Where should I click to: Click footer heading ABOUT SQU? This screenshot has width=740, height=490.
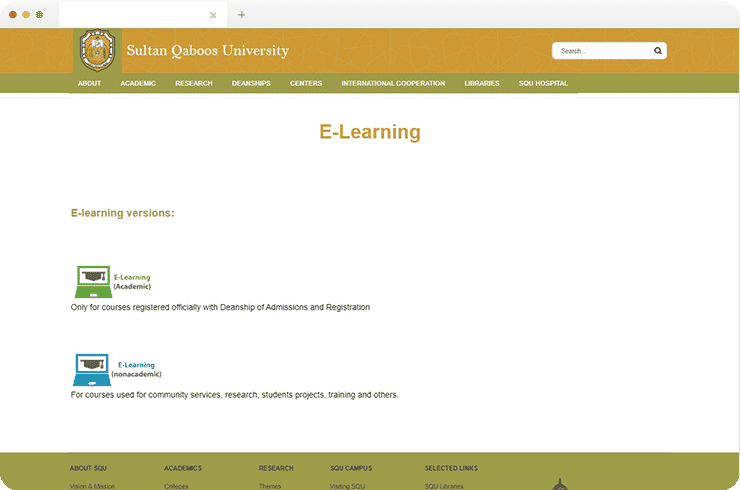click(x=88, y=468)
